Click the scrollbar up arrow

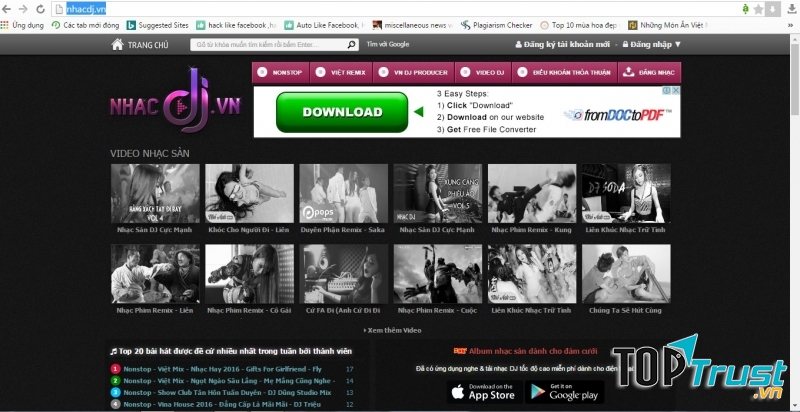tap(795, 38)
